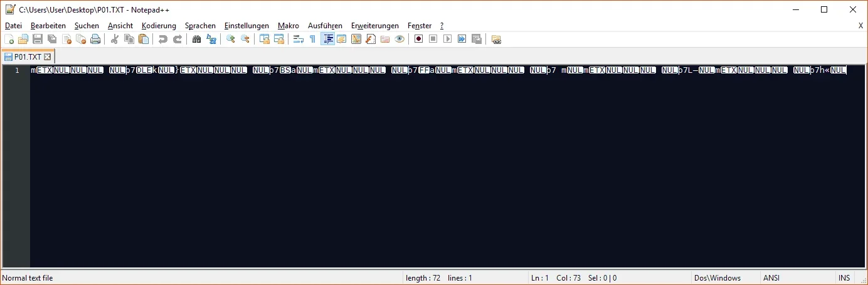Toggle INS insert mode in status bar
The width and height of the screenshot is (868, 285).
844,278
